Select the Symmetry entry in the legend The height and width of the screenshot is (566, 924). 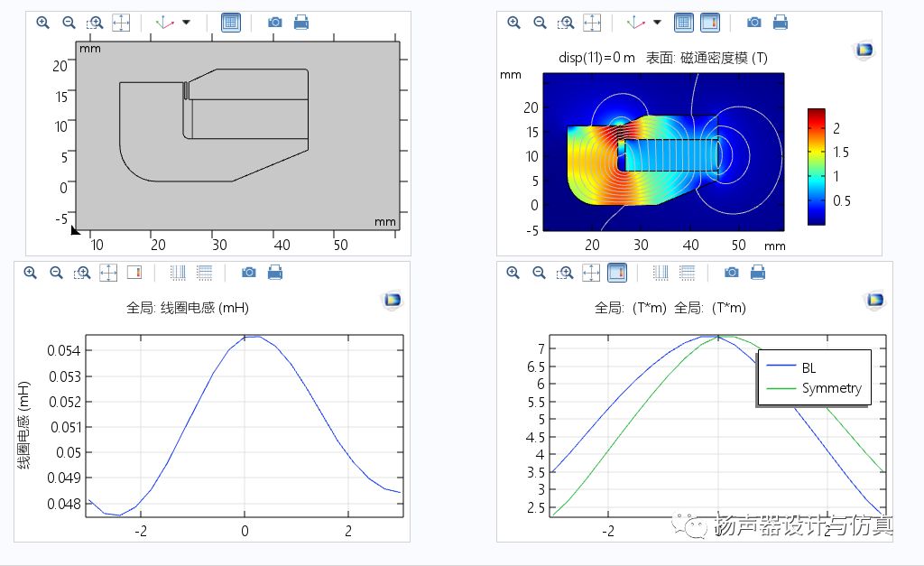(x=831, y=388)
